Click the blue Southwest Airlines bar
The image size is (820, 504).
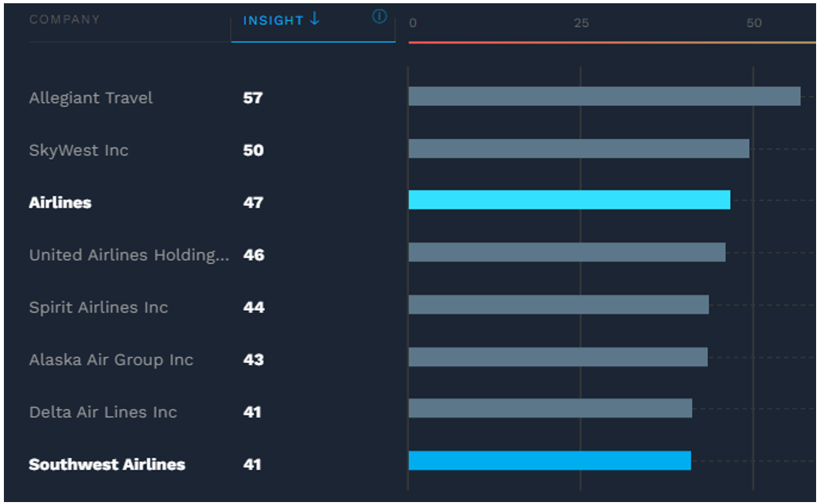[x=549, y=460]
